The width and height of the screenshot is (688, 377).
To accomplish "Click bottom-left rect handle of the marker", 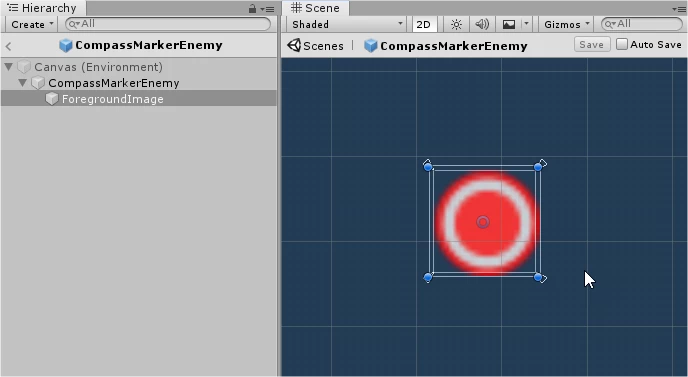I will pos(428,277).
